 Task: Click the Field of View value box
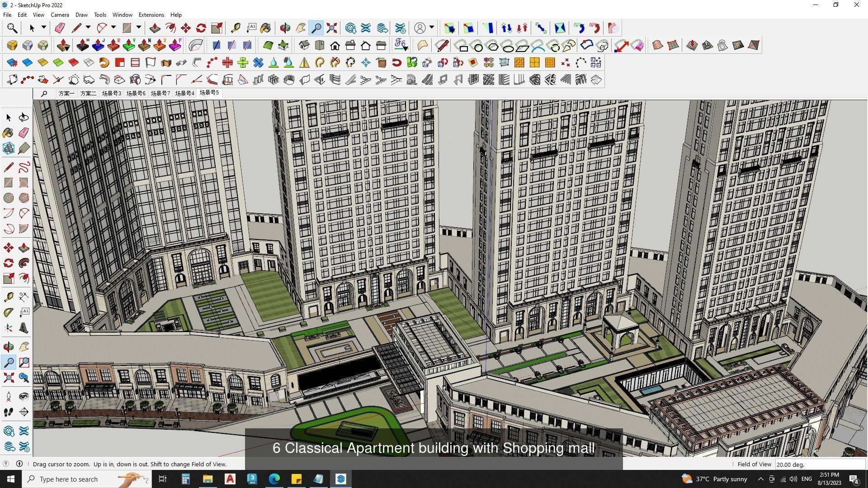coord(820,464)
